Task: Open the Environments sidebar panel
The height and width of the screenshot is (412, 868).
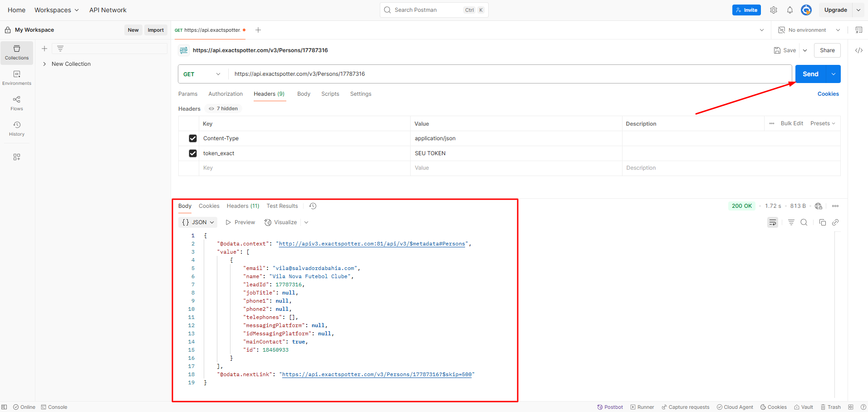Action: pos(17,78)
